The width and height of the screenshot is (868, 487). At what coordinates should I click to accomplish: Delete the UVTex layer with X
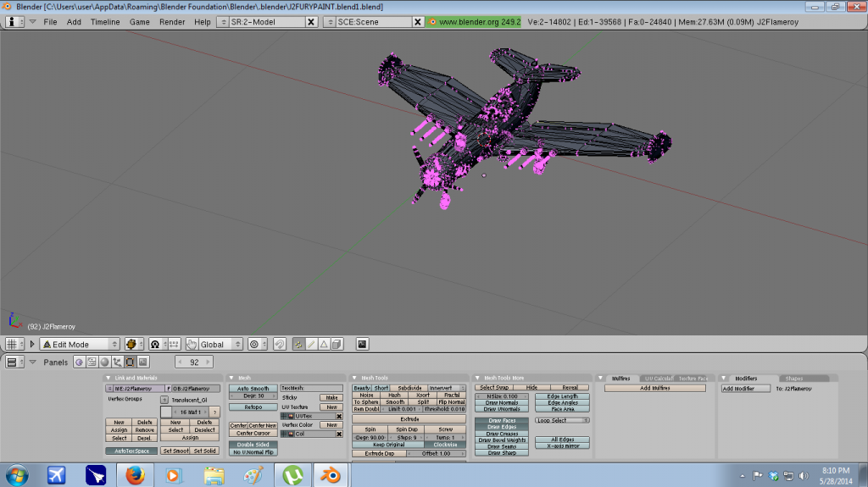(339, 416)
